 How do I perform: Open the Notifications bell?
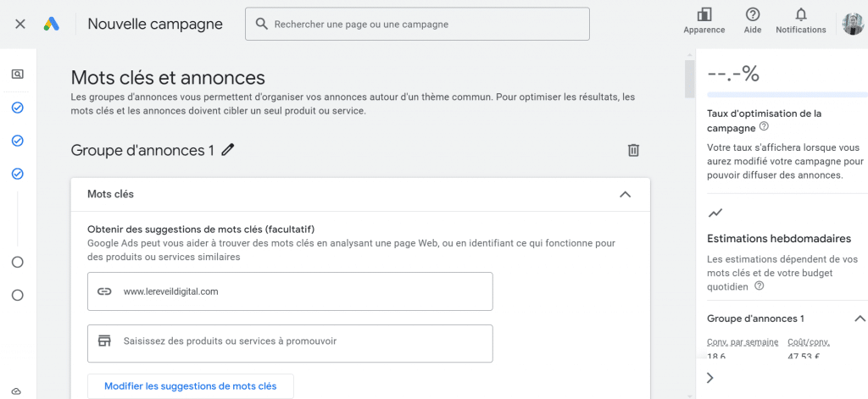click(x=800, y=21)
